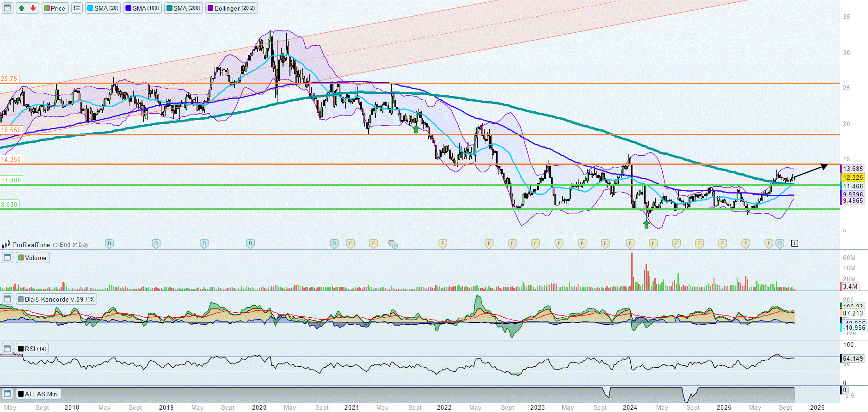Open the Blai5 Koncorde v.09 indicator settings
The width and height of the screenshot is (868, 412).
point(56,299)
